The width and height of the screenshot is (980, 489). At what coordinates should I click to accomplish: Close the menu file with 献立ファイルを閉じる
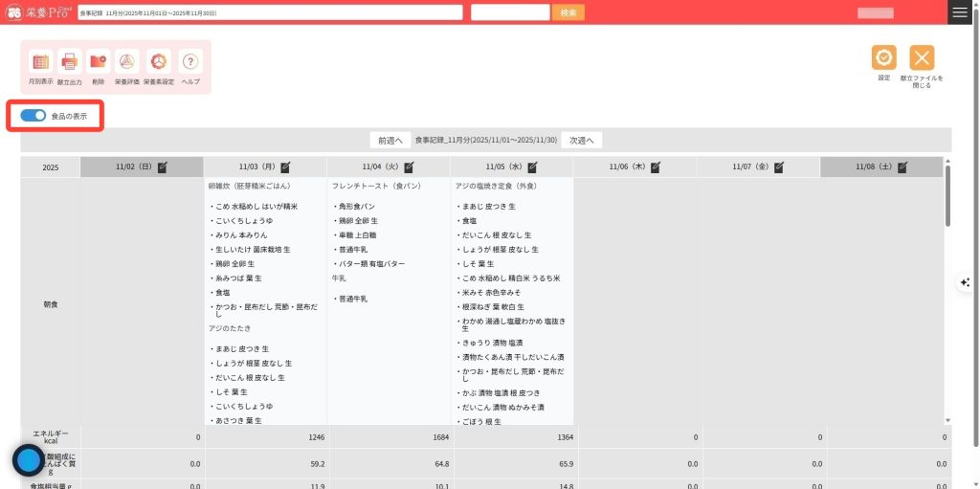(x=922, y=57)
